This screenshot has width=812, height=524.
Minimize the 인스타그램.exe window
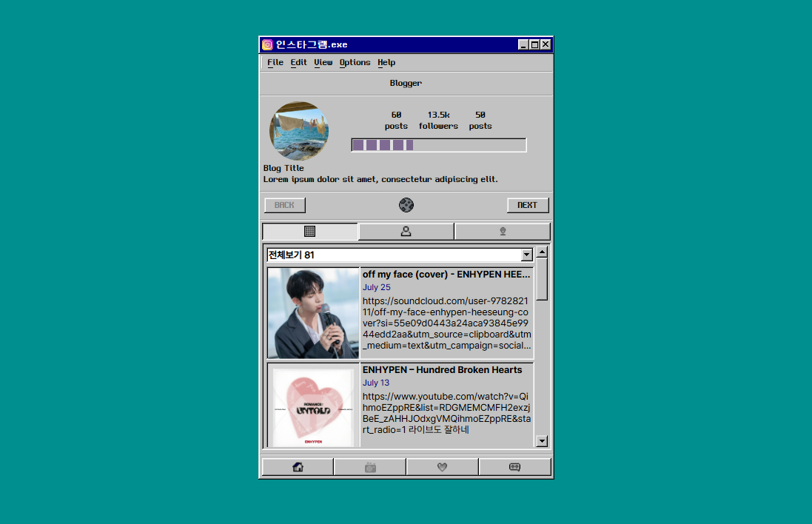coord(523,44)
